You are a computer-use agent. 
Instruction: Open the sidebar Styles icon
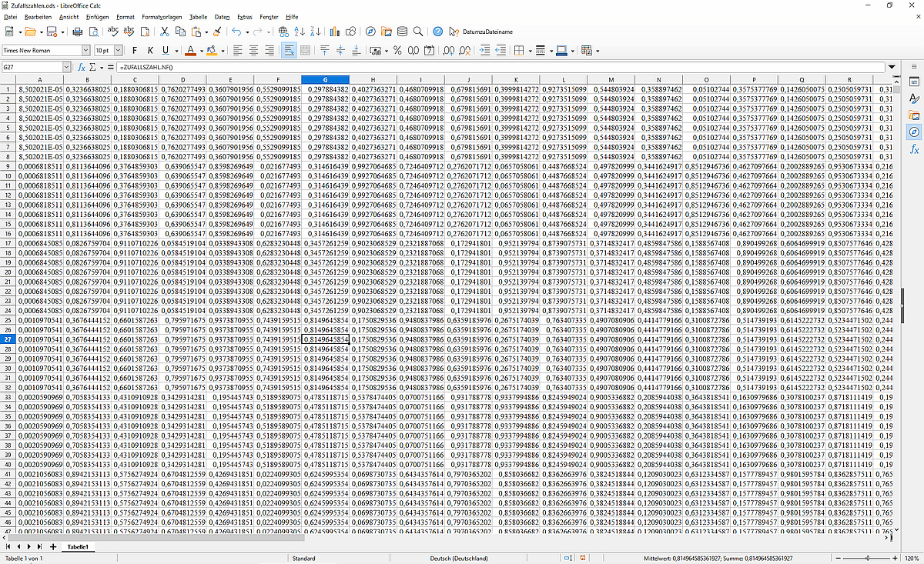pyautogui.click(x=915, y=98)
